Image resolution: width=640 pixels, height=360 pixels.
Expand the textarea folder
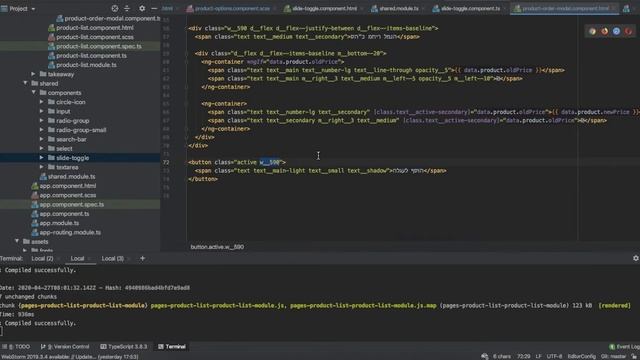(42, 167)
